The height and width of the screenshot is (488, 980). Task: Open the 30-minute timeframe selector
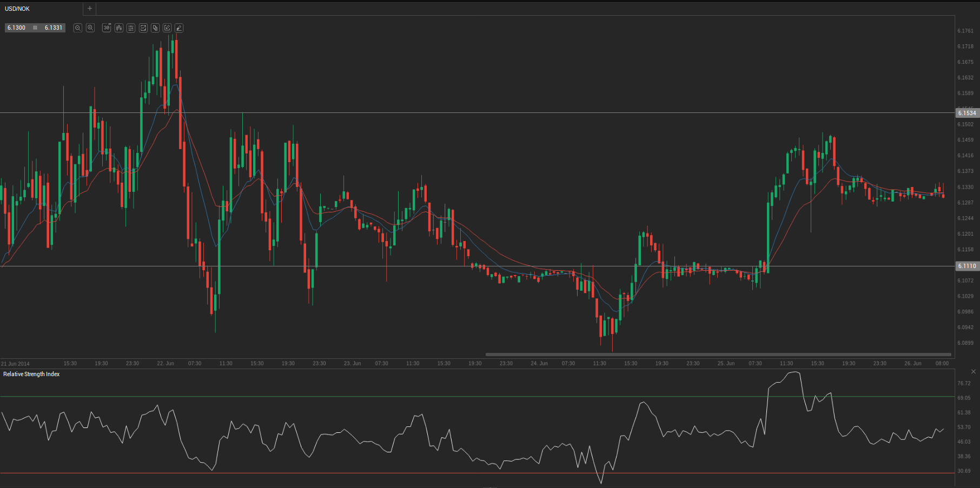(x=107, y=28)
